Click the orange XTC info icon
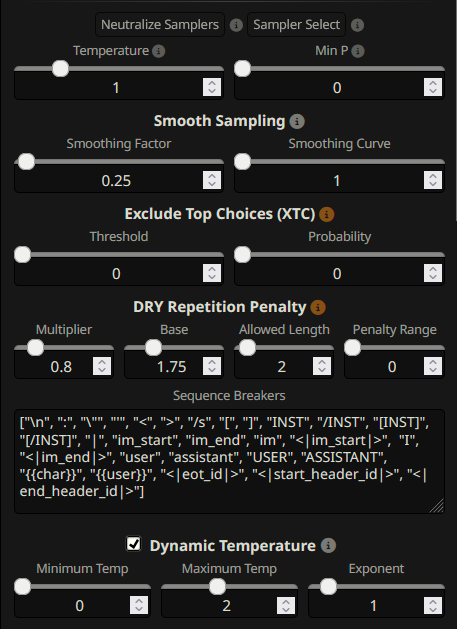 tap(327, 214)
